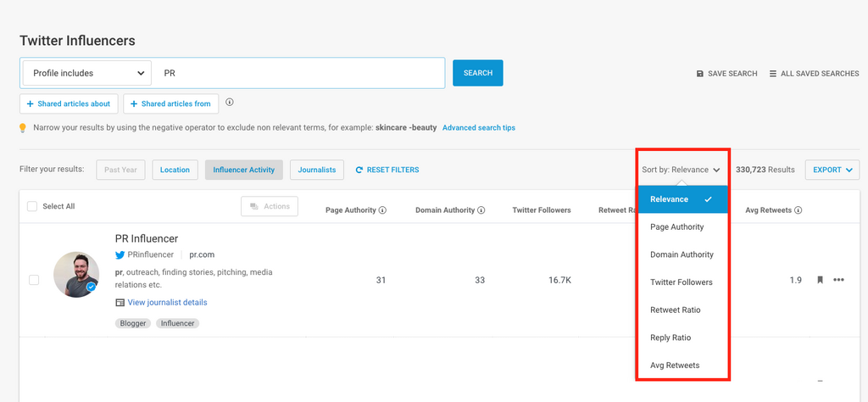868x402 pixels.
Task: Click the bookmark icon on PR Influencer row
Action: [820, 280]
